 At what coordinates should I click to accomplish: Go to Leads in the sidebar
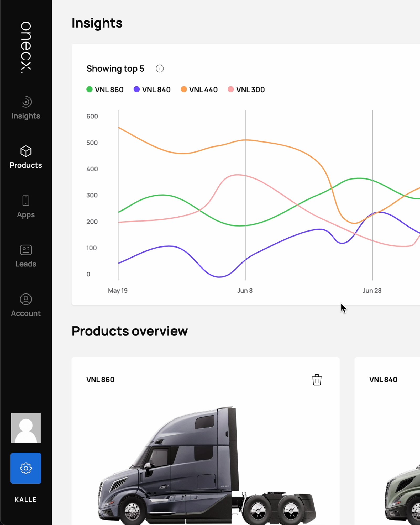click(26, 264)
